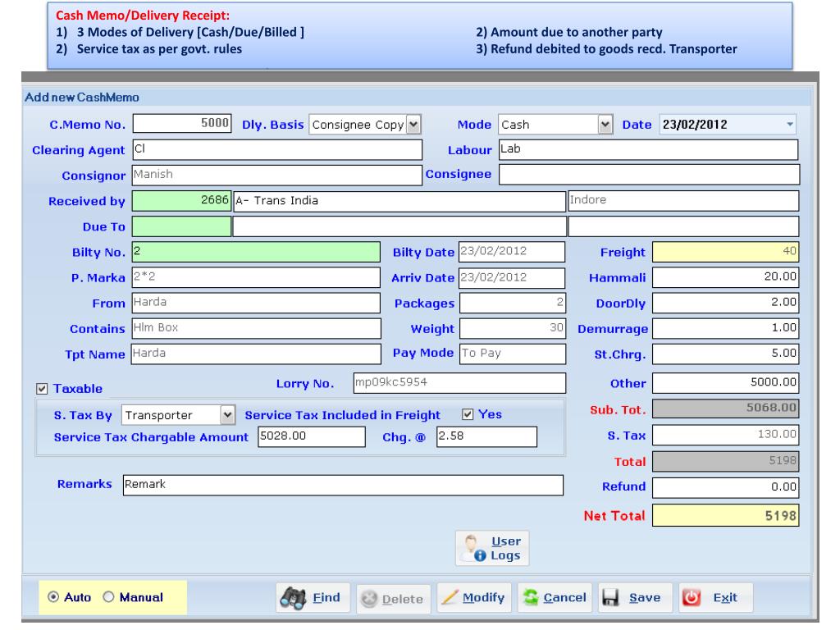
Task: Click the greyed Delete cross icon
Action: [369, 599]
